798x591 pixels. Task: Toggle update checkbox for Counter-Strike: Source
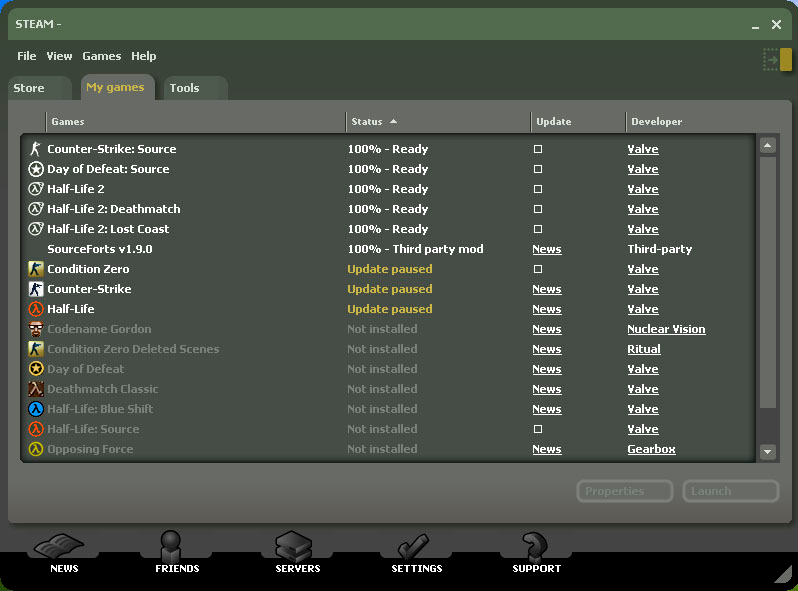pos(538,149)
